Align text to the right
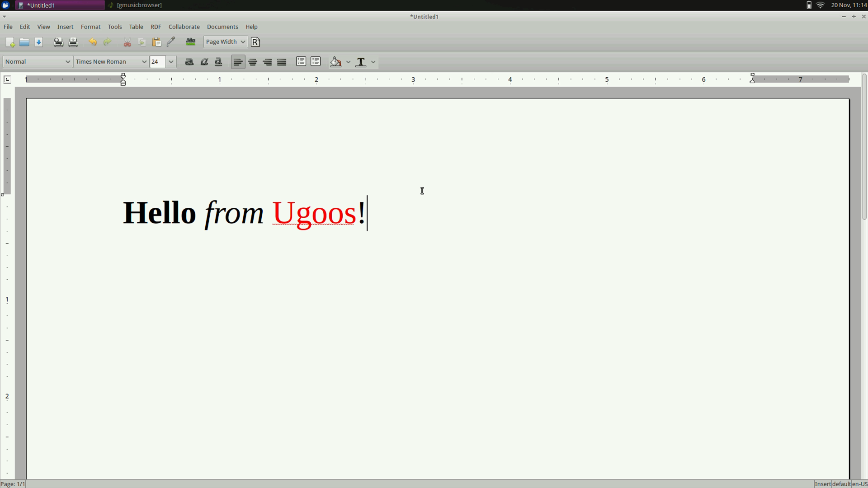 click(x=267, y=62)
